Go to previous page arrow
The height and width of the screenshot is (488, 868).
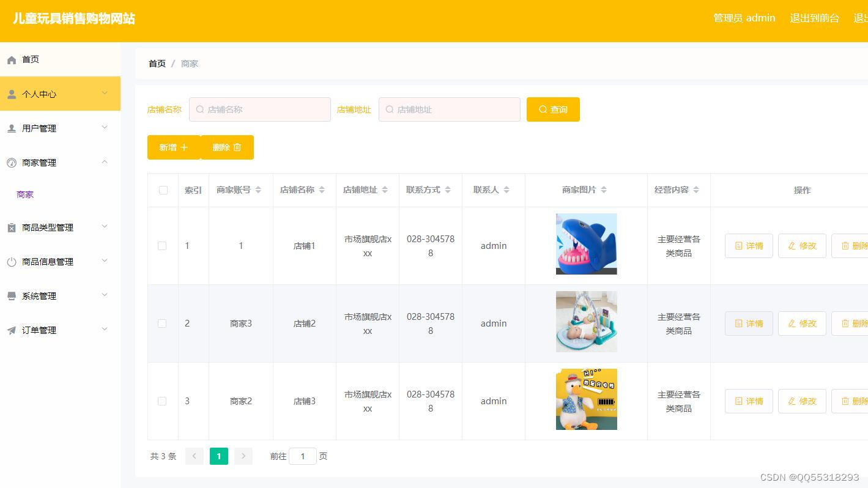pyautogui.click(x=195, y=456)
